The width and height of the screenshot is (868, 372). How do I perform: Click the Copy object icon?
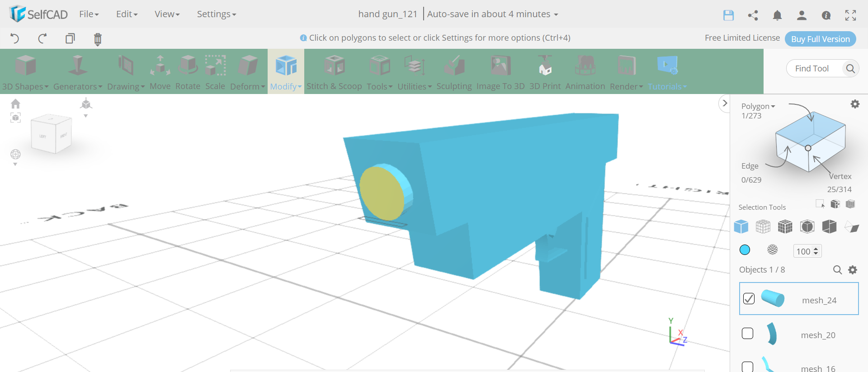point(70,38)
